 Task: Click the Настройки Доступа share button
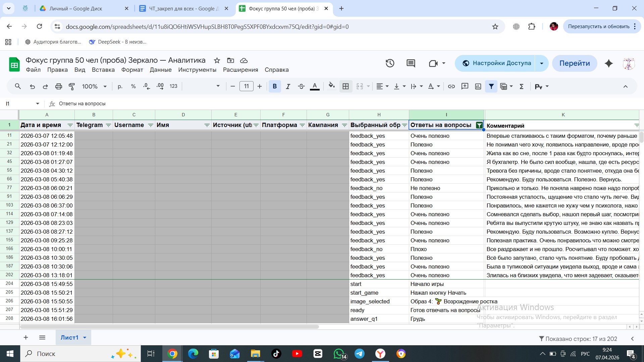click(497, 63)
